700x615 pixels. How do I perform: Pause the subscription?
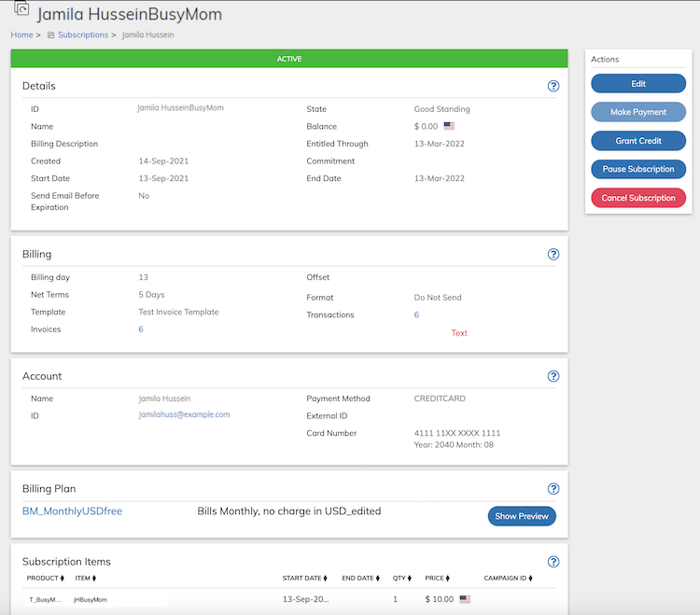coord(638,169)
